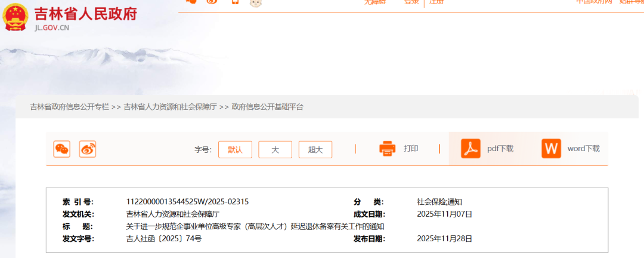Click the Weibo share icon
Viewport: 644px width, 258px height.
pyautogui.click(x=88, y=149)
